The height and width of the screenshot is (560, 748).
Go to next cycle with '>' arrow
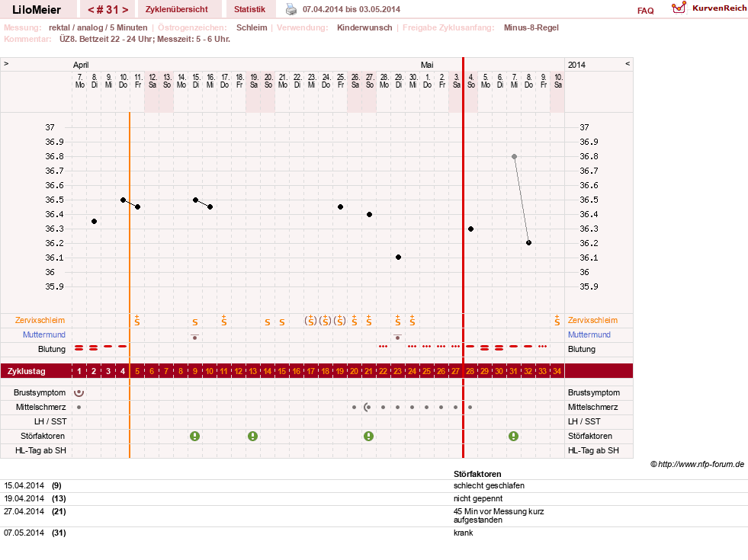[125, 10]
